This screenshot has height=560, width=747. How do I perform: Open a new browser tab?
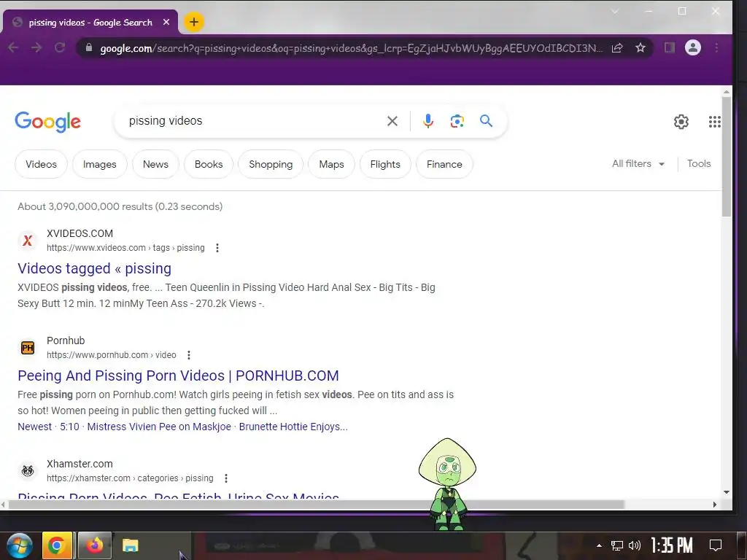pyautogui.click(x=193, y=22)
